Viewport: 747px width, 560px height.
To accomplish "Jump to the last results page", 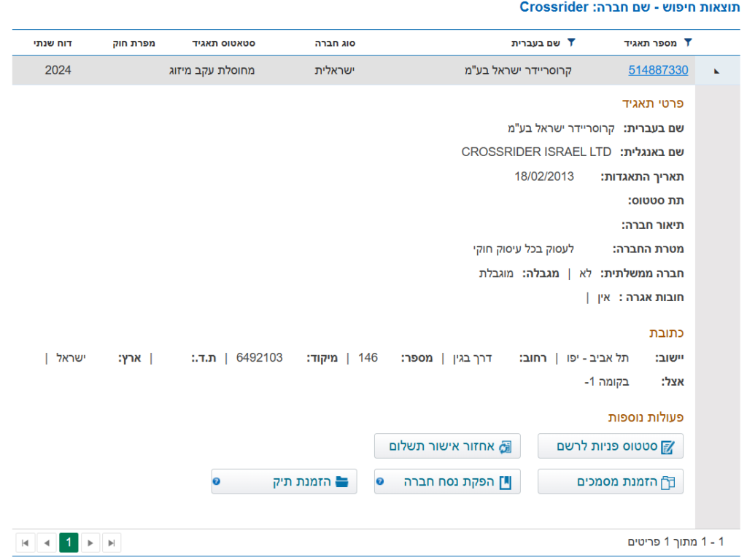I will [111, 542].
